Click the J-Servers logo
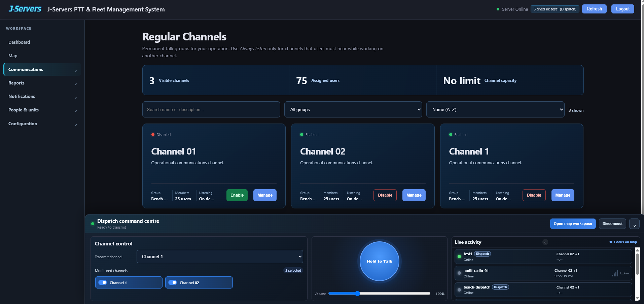Screen dimensions: 644x304 click(25, 9)
